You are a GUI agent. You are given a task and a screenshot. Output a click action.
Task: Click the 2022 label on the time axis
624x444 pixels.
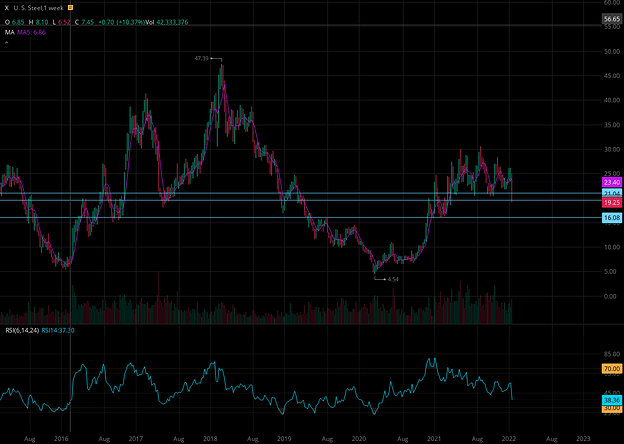click(x=509, y=439)
